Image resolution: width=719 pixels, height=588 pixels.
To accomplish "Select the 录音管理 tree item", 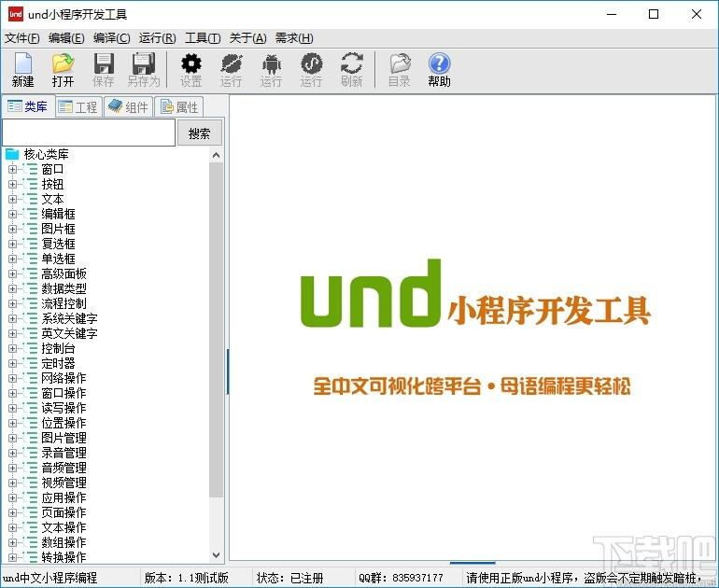I will 63,453.
